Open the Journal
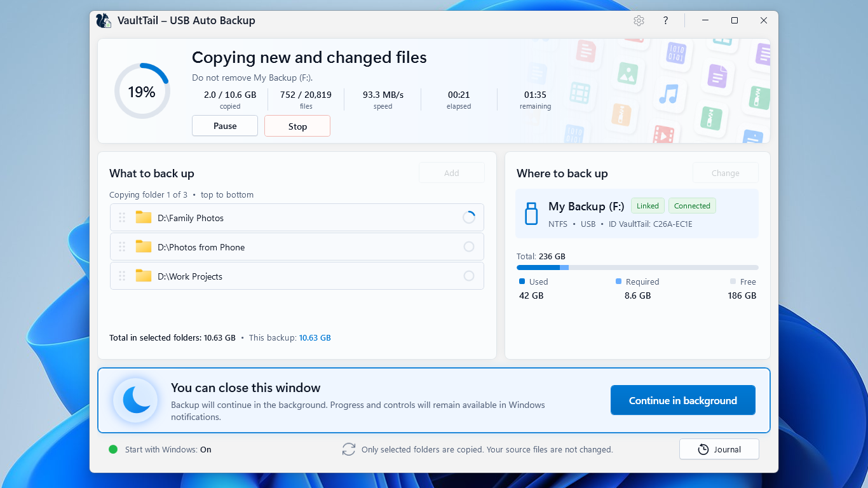Viewport: 868px width, 488px height. click(x=719, y=449)
